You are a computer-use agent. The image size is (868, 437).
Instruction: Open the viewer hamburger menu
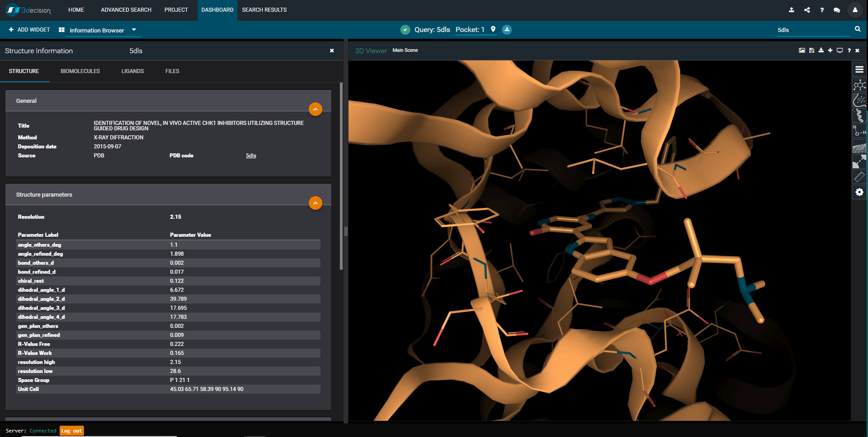(x=859, y=69)
